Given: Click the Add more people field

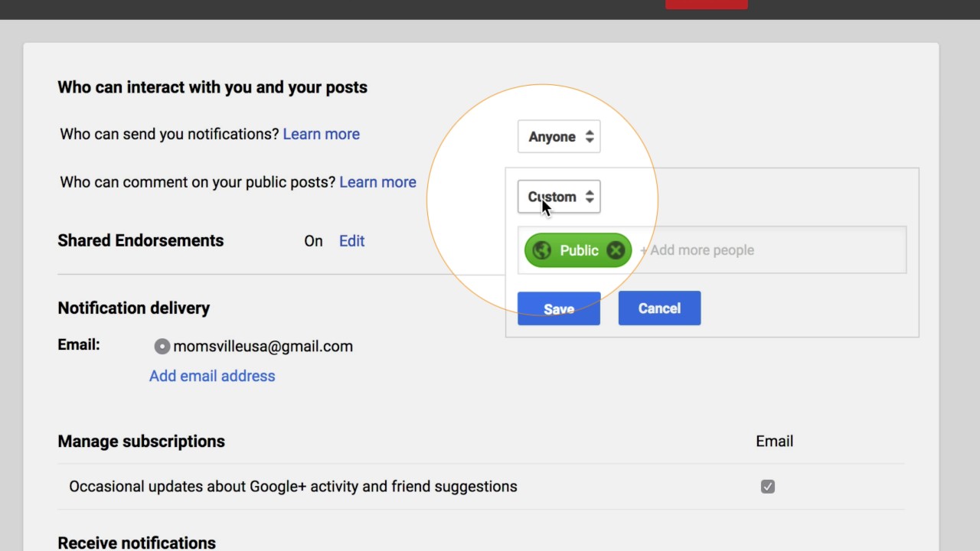Looking at the screenshot, I should (766, 250).
